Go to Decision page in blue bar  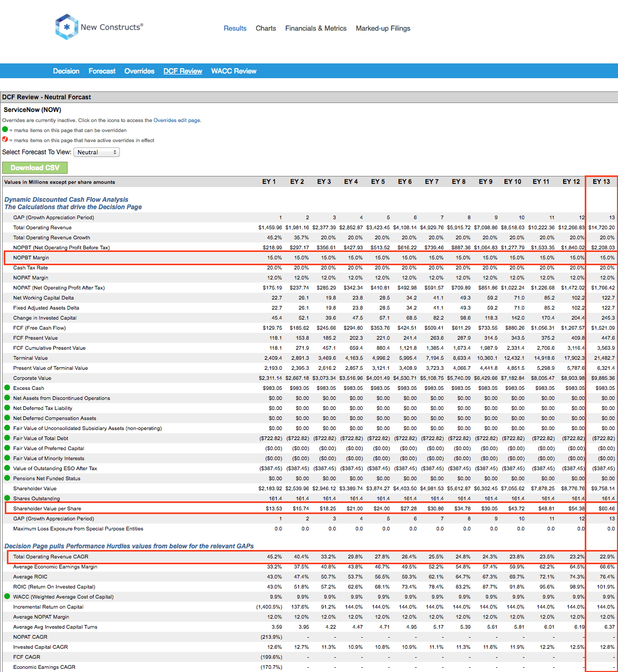[x=66, y=71]
